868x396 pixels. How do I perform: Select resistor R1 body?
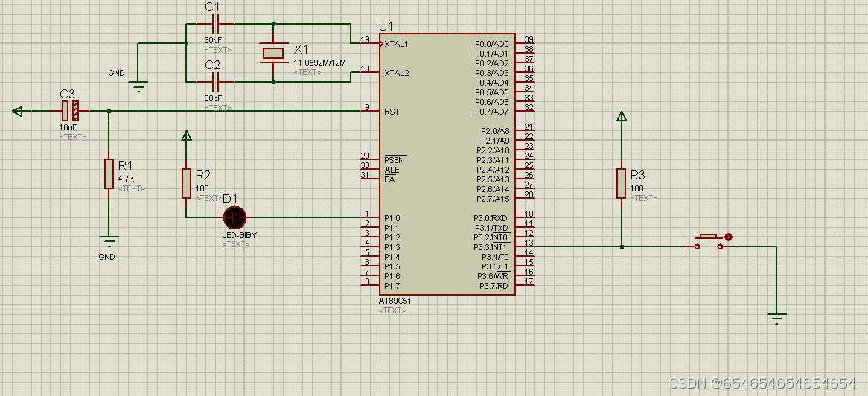[109, 173]
